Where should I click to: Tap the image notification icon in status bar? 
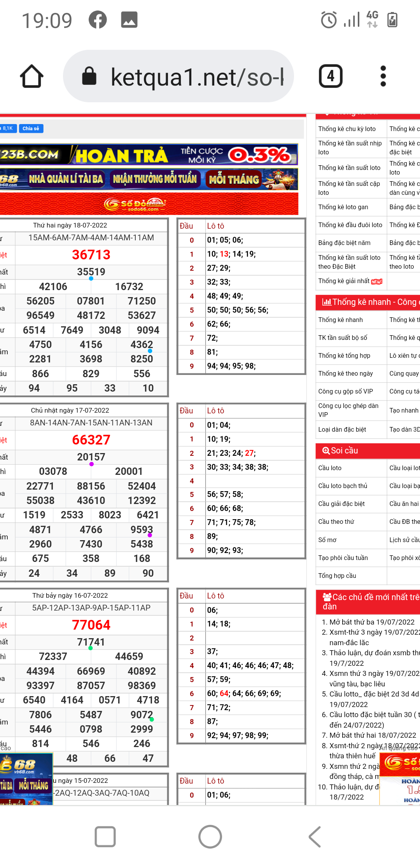(x=129, y=20)
